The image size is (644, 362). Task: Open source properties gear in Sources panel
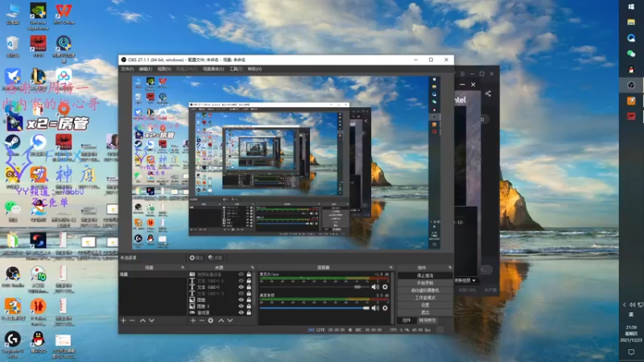(211, 320)
